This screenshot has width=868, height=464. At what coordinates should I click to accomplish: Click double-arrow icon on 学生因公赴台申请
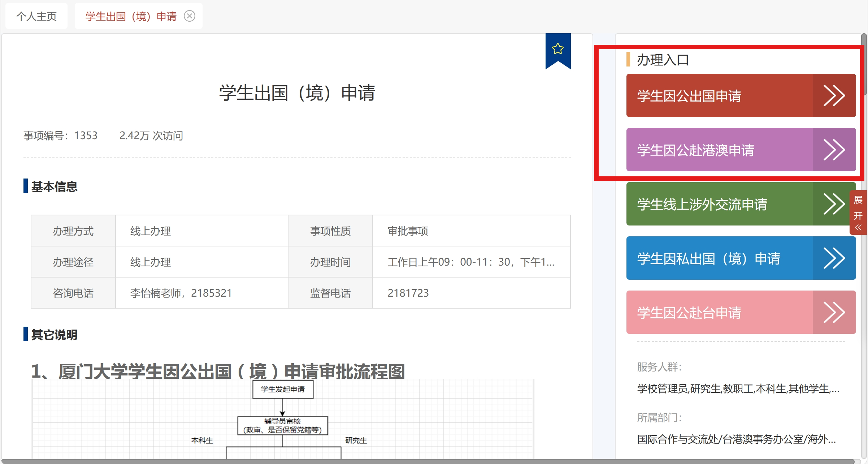coord(834,313)
